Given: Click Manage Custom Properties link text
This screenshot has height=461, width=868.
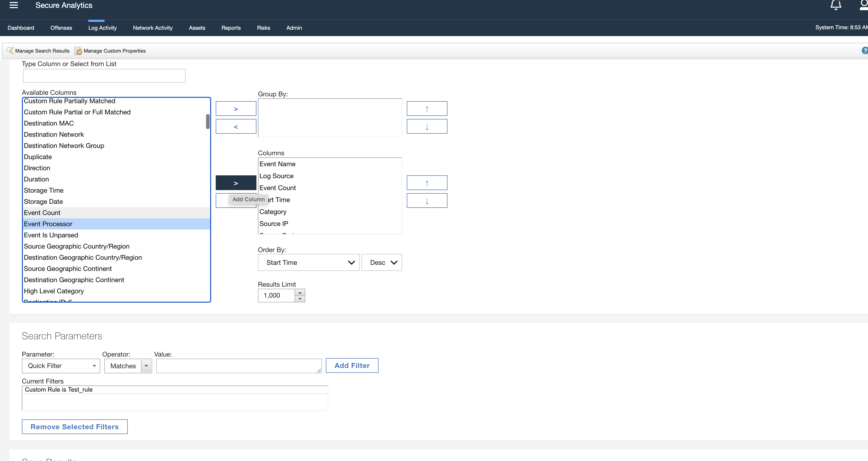Looking at the screenshot, I should (114, 51).
